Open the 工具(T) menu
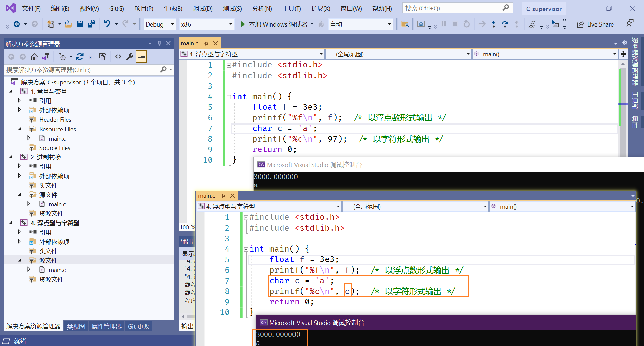 (291, 8)
